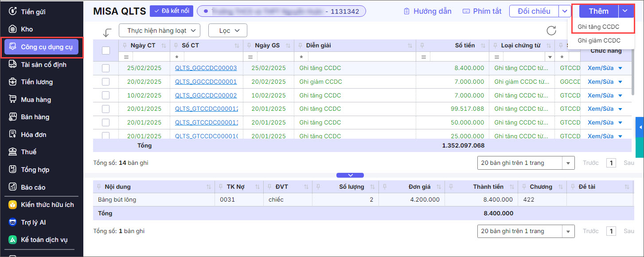Select page 1 in upper pagination
644x257 pixels.
tap(611, 163)
